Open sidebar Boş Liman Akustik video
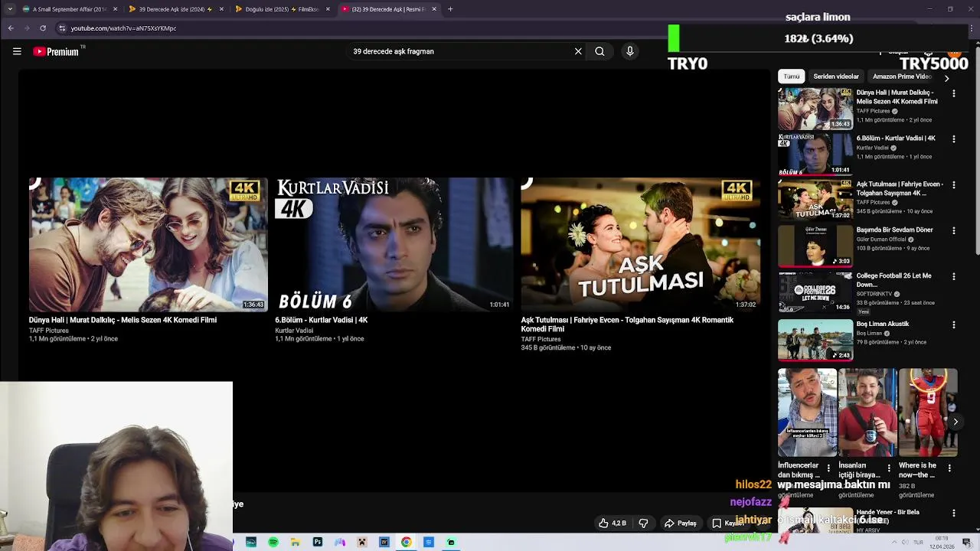980x551 pixels. click(815, 339)
